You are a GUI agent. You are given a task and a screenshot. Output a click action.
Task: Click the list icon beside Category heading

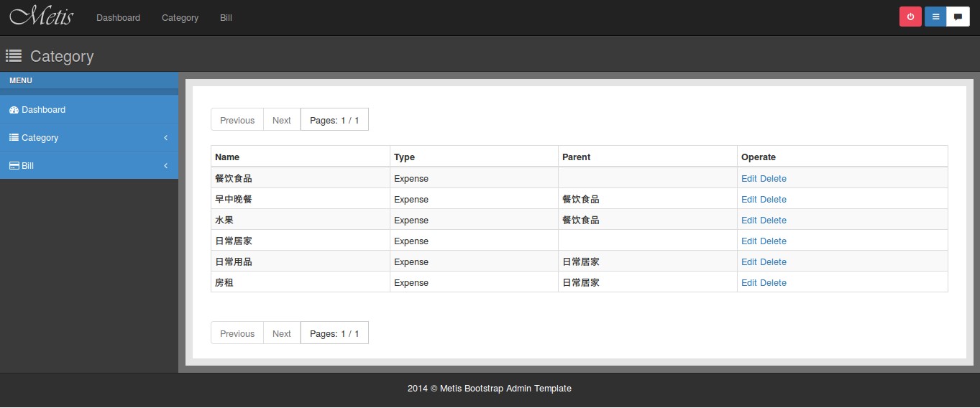click(x=14, y=56)
